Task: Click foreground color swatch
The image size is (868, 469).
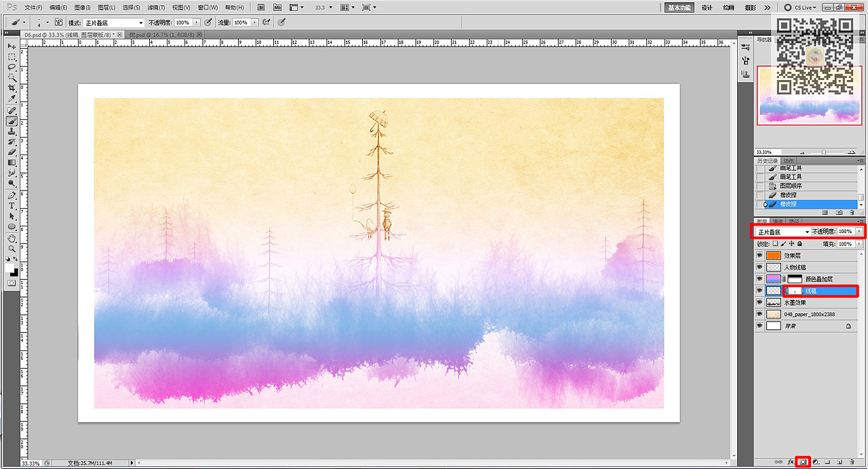Action: (10, 268)
